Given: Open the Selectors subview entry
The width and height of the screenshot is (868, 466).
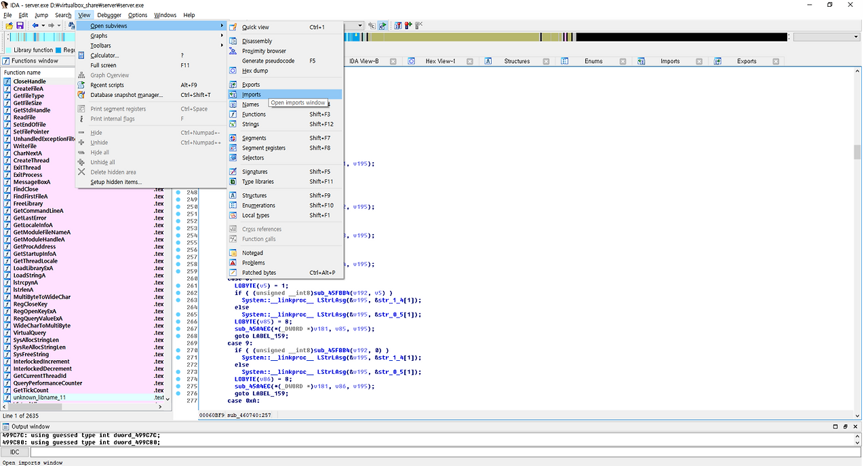Looking at the screenshot, I should pyautogui.click(x=285, y=158).
